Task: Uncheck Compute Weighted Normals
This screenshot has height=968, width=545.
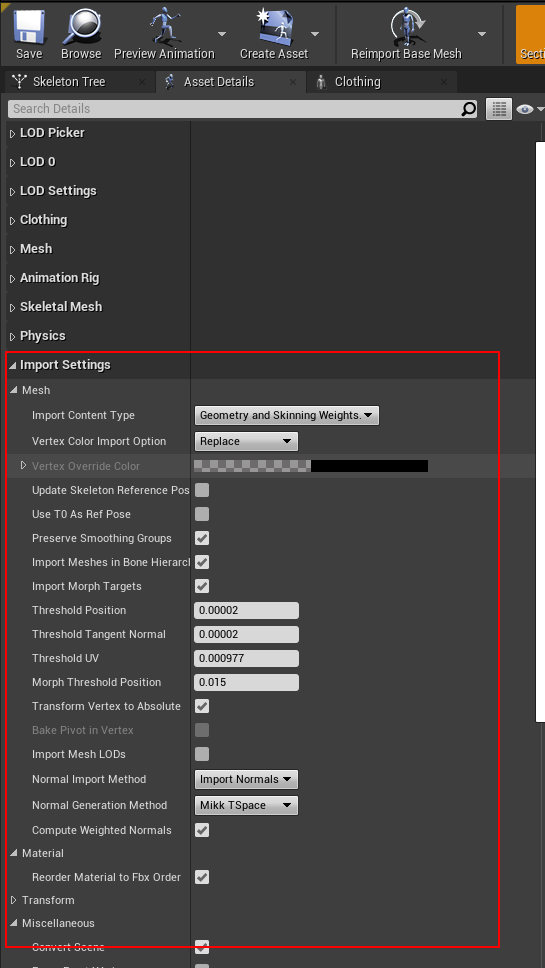Action: click(202, 830)
